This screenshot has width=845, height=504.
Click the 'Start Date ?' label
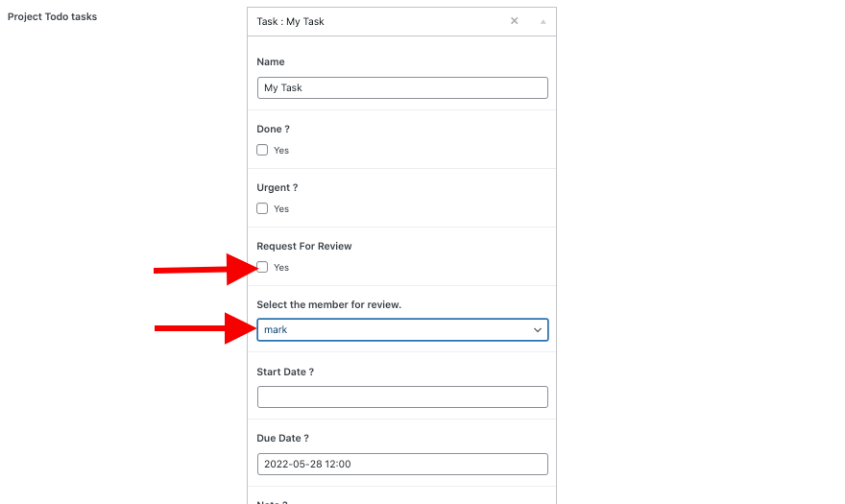285,372
